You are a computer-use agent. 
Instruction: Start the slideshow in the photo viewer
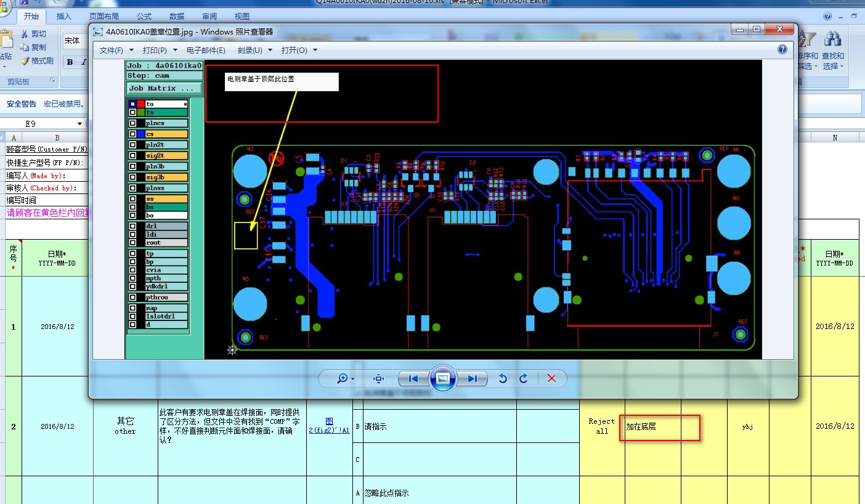click(x=442, y=378)
